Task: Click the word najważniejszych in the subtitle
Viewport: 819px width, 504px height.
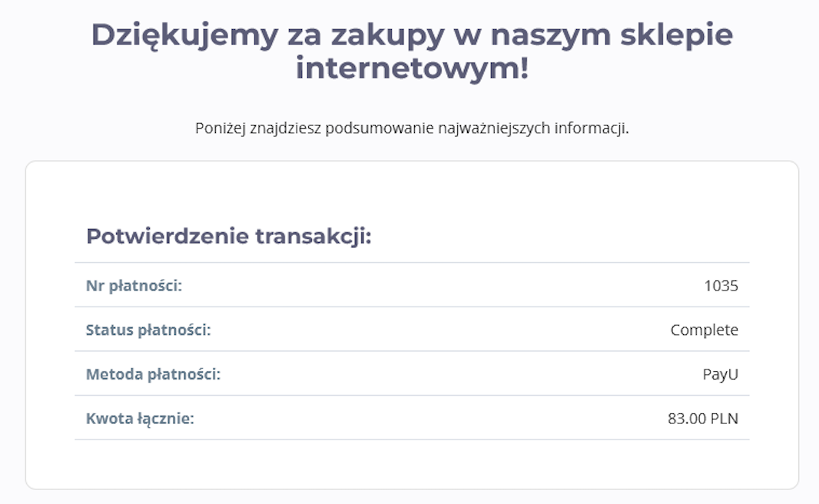Action: click(x=493, y=128)
